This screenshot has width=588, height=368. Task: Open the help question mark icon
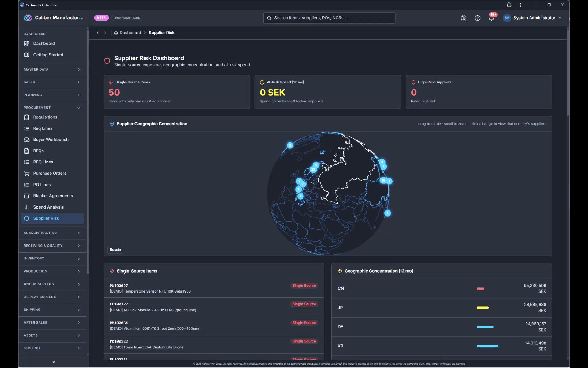[477, 18]
